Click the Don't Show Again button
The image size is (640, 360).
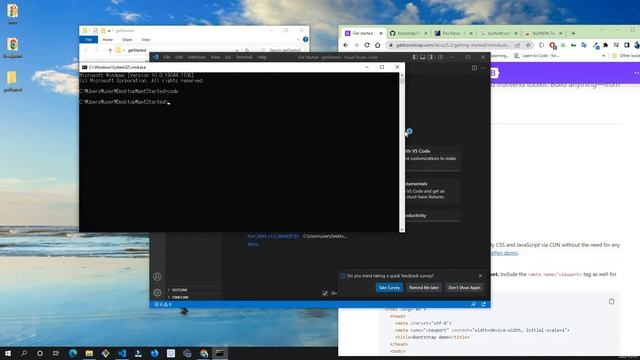click(x=464, y=287)
